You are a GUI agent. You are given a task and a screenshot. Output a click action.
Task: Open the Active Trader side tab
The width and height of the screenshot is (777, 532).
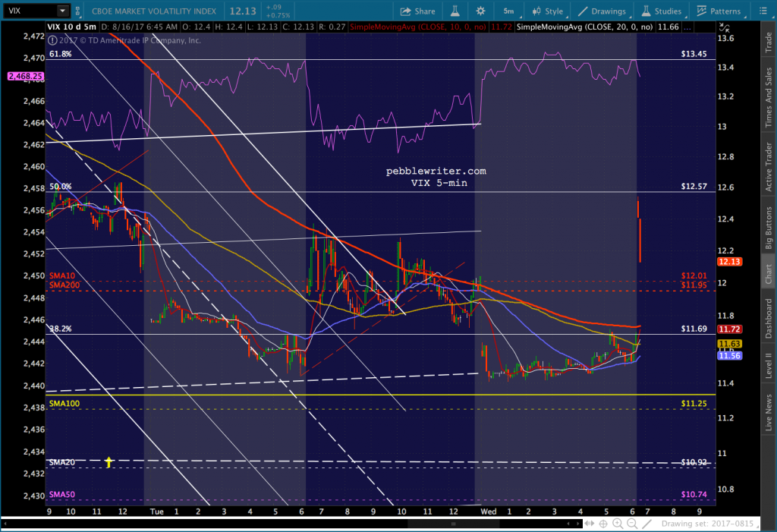pyautogui.click(x=768, y=167)
